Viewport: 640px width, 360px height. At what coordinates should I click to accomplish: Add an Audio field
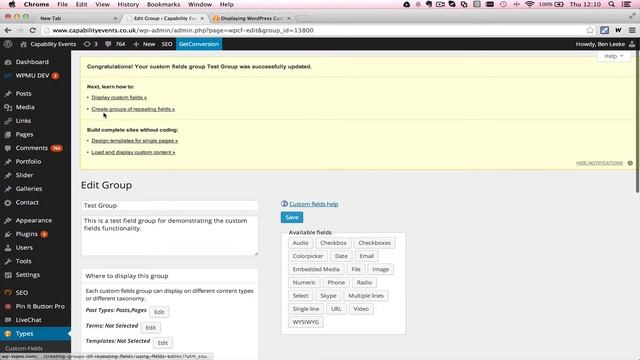pos(300,243)
